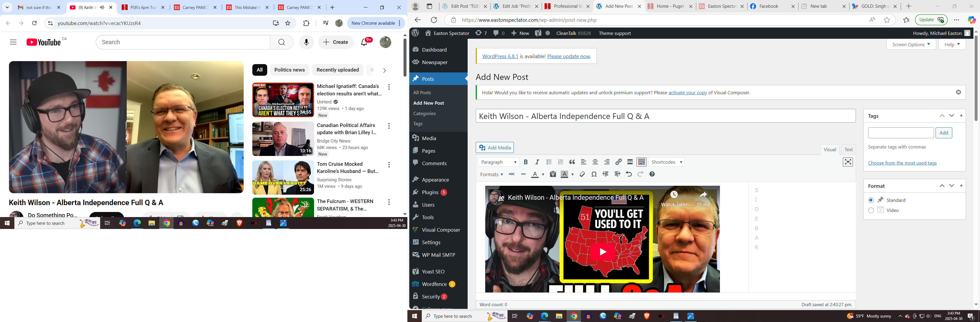Open Categories in Posts submenu
This screenshot has height=322, width=980.
(x=424, y=113)
